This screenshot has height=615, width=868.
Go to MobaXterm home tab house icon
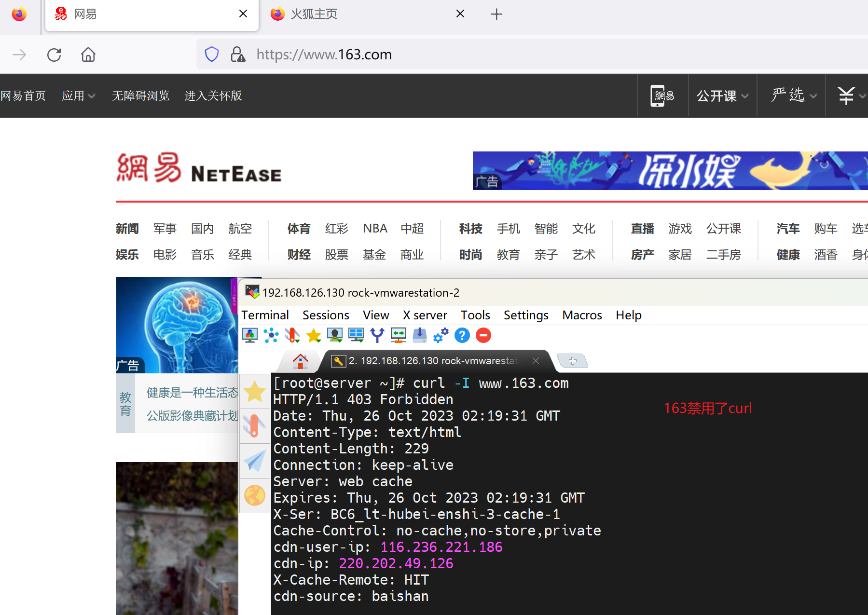[300, 361]
